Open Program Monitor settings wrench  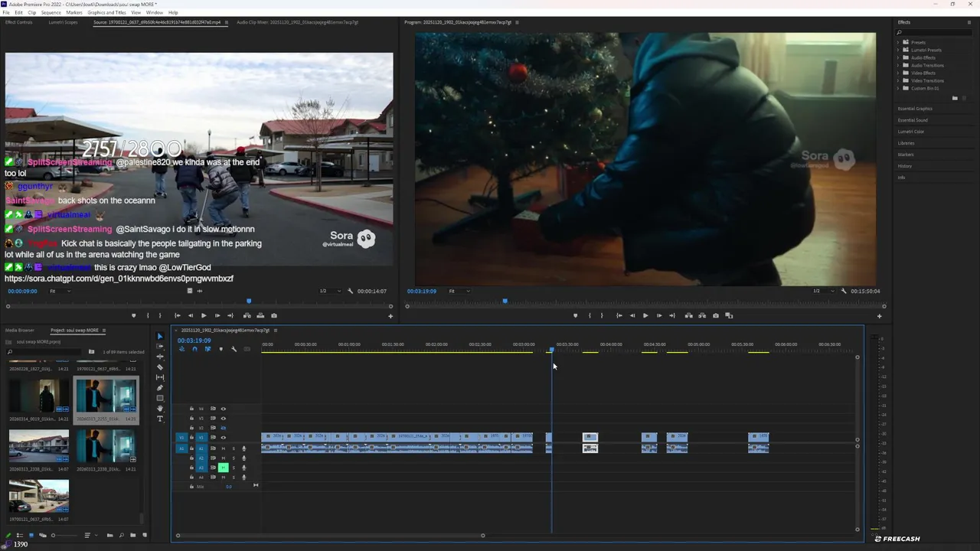tap(844, 291)
